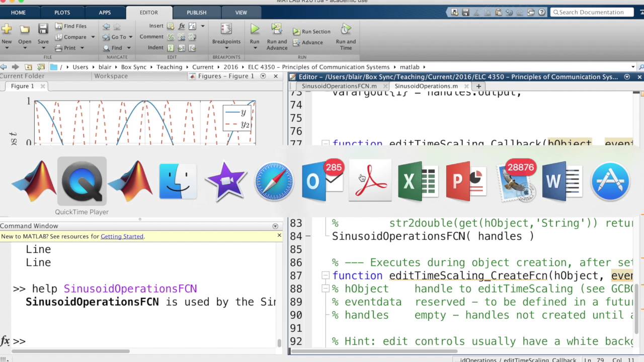This screenshot has height=362, width=644.
Task: Click the Insert section icon
Action: [171, 26]
